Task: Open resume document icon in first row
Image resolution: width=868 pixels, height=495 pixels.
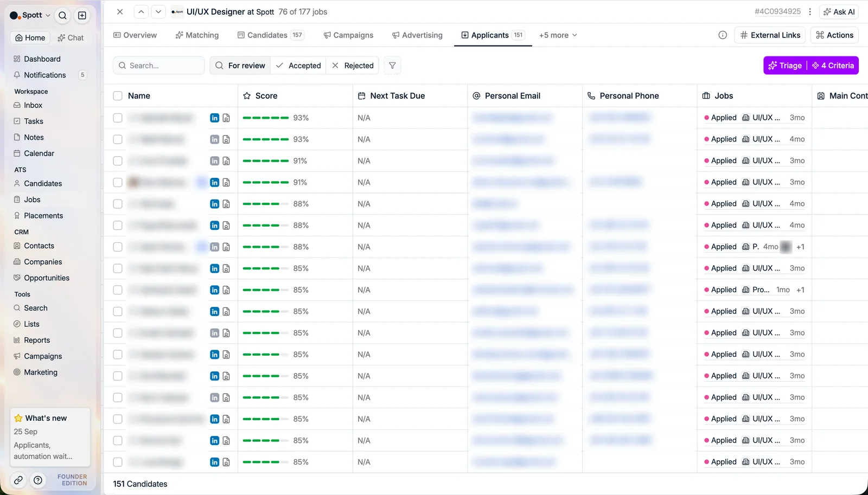Action: point(226,118)
